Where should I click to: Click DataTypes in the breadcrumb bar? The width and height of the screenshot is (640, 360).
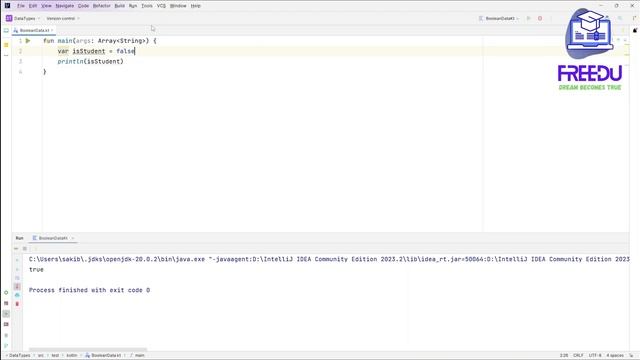19,356
